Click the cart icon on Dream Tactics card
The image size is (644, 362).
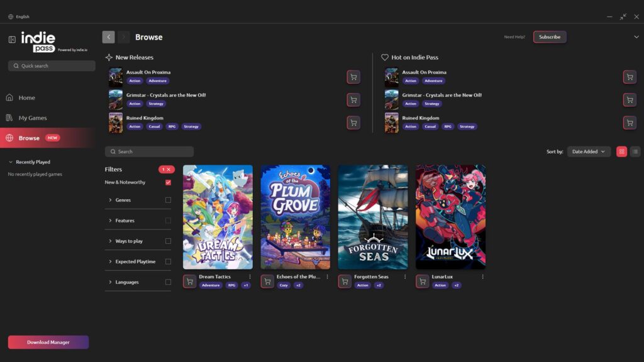189,281
